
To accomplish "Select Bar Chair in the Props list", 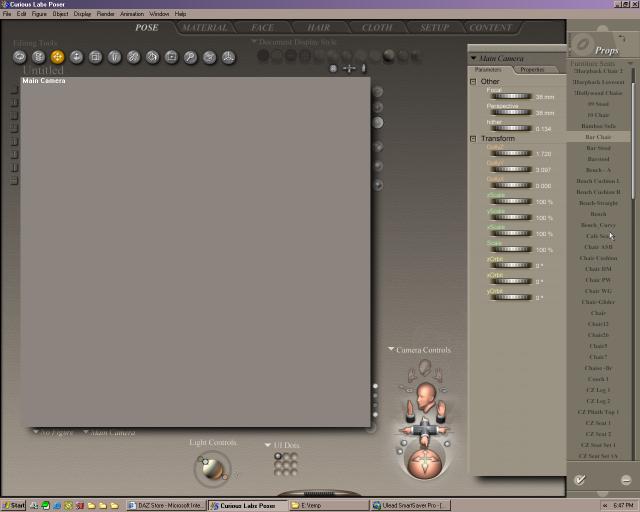I will coord(598,137).
